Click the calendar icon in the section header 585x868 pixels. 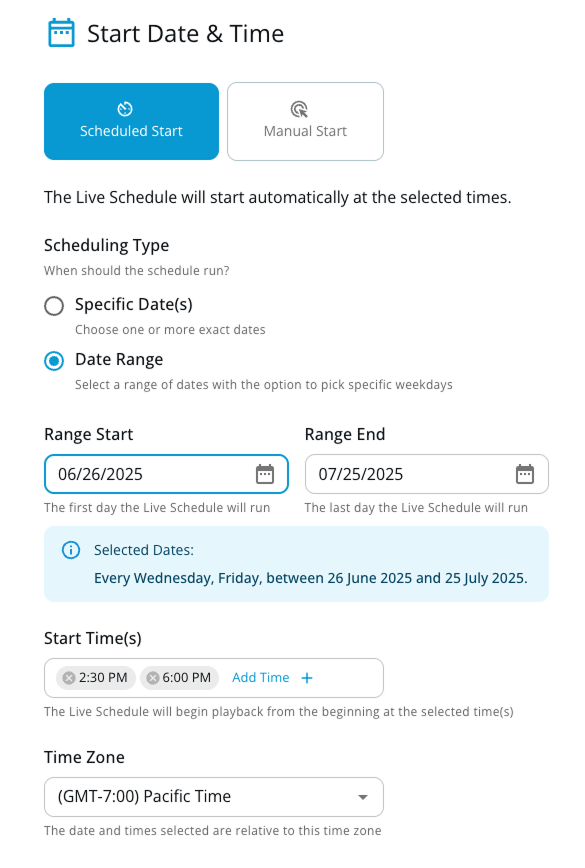61,33
